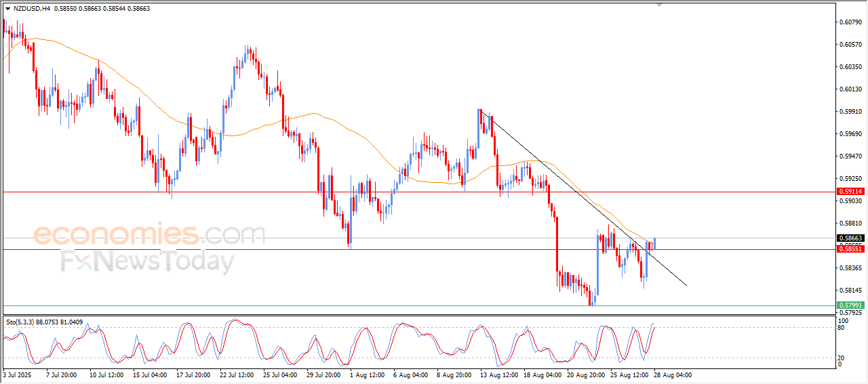Click the small triangle before NZDUSD,H4 title

7,8
